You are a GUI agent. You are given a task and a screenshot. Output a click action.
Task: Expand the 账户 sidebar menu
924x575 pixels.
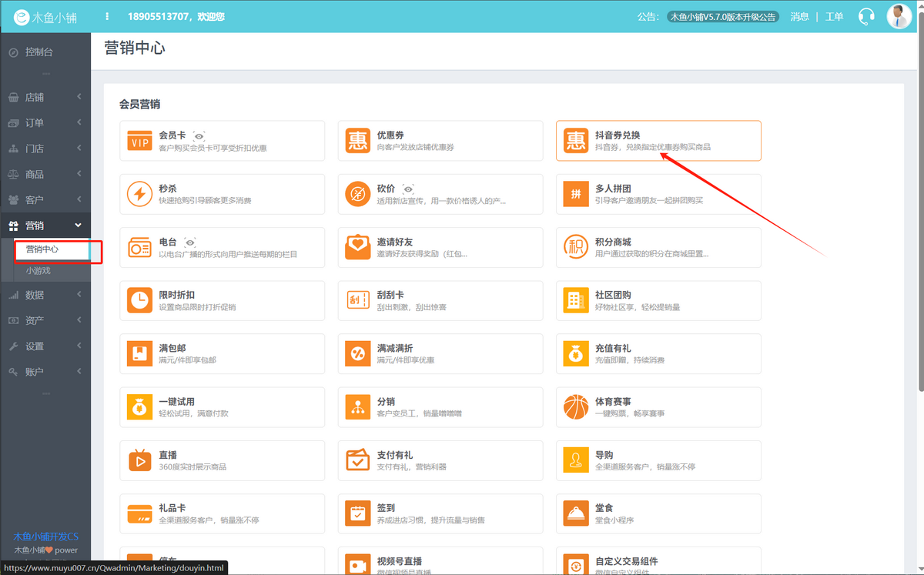pyautogui.click(x=45, y=372)
